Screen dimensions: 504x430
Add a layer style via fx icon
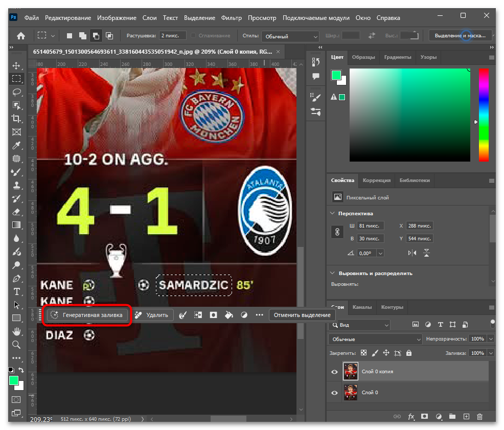point(411,417)
